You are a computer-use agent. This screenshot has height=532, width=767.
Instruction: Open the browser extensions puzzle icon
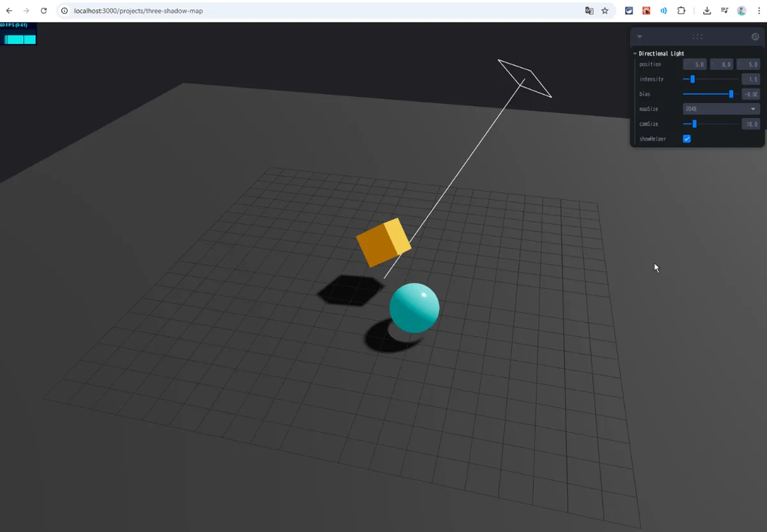681,11
